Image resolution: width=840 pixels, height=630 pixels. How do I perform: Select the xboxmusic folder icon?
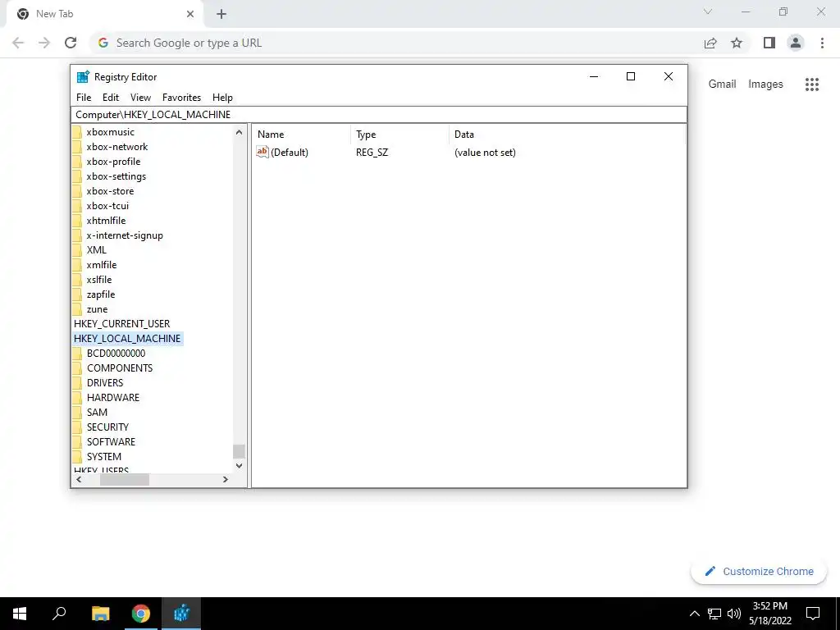77,132
